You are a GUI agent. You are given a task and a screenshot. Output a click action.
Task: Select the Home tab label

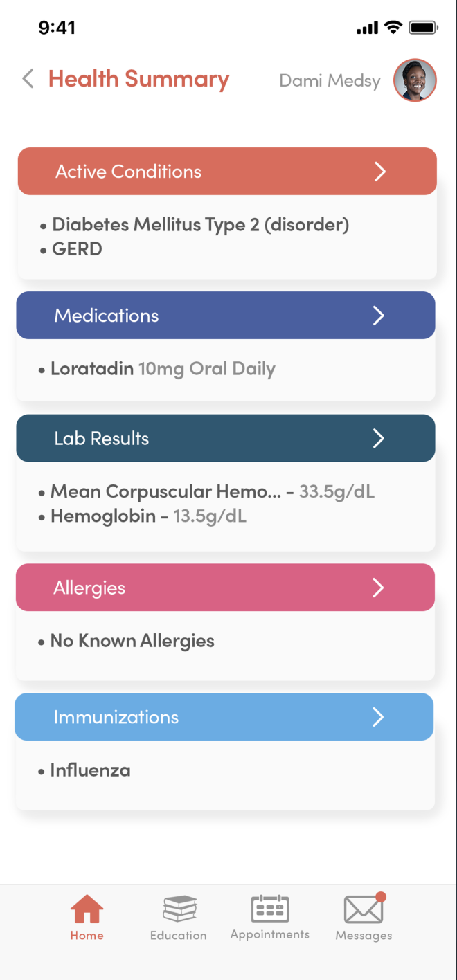click(x=87, y=936)
